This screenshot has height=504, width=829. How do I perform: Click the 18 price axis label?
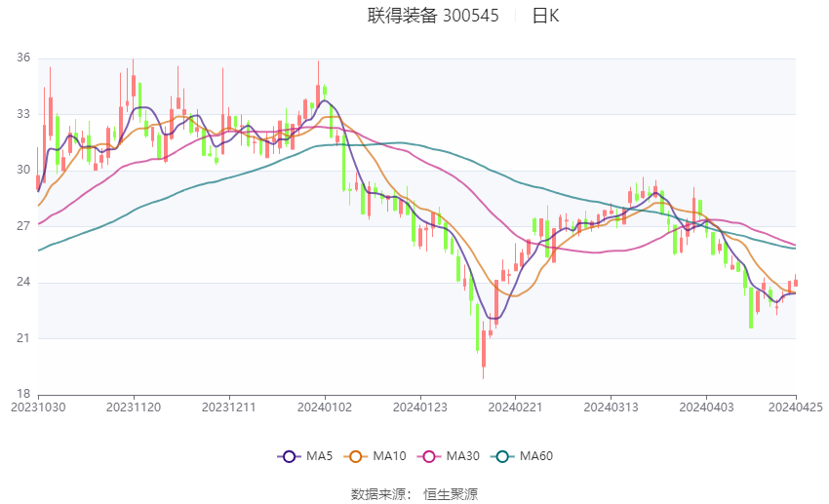click(x=23, y=394)
